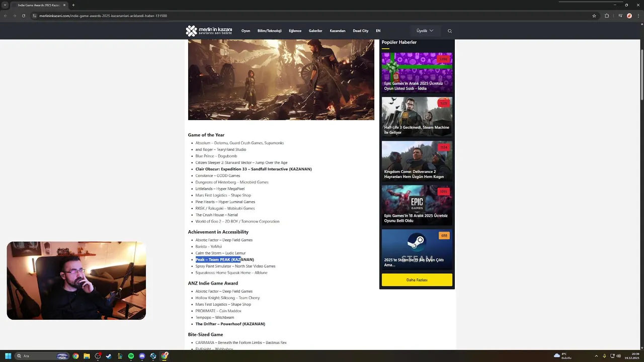
Task: Launch Google Chrome from the taskbar
Action: pos(75,356)
